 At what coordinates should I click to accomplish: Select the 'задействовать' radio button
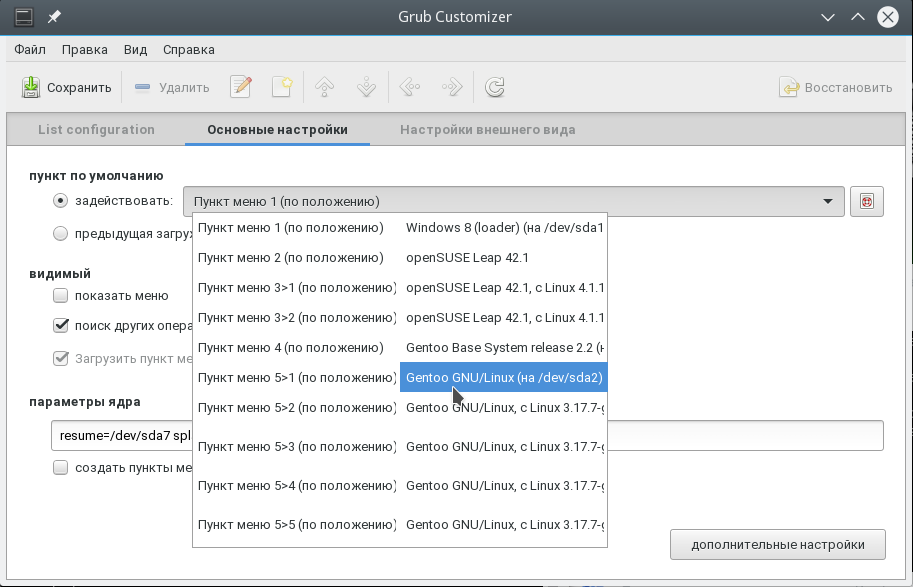pos(61,201)
